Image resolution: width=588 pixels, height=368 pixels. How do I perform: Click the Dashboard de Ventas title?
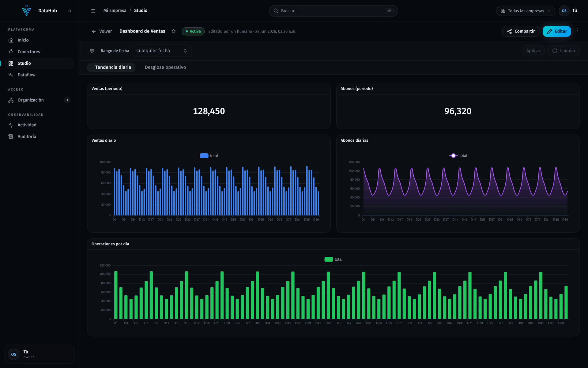[142, 31]
